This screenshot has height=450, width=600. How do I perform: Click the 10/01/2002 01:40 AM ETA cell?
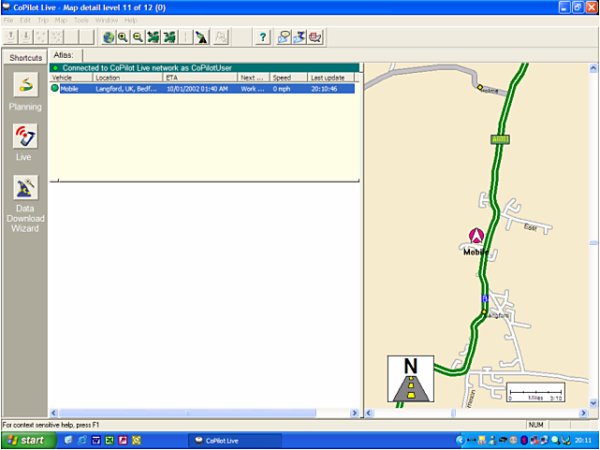(197, 89)
